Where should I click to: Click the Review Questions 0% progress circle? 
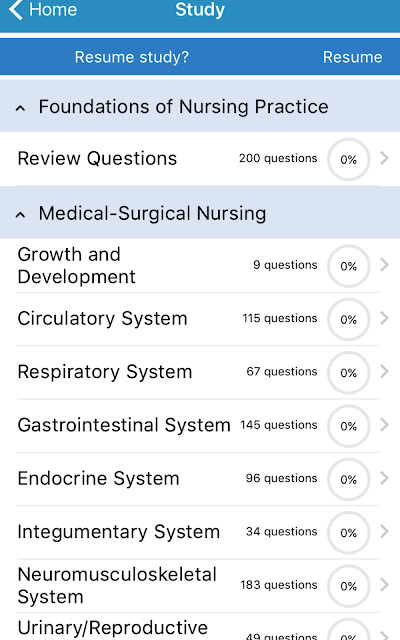[x=349, y=159]
